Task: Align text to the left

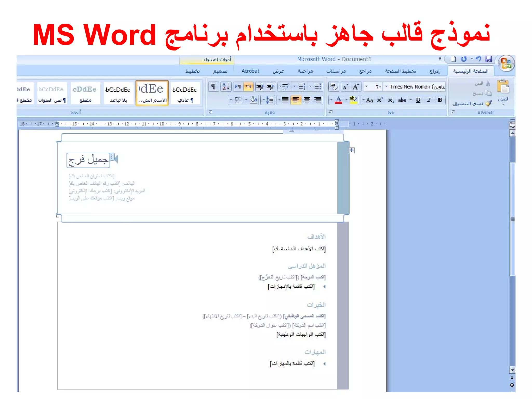Action: pyautogui.click(x=296, y=100)
